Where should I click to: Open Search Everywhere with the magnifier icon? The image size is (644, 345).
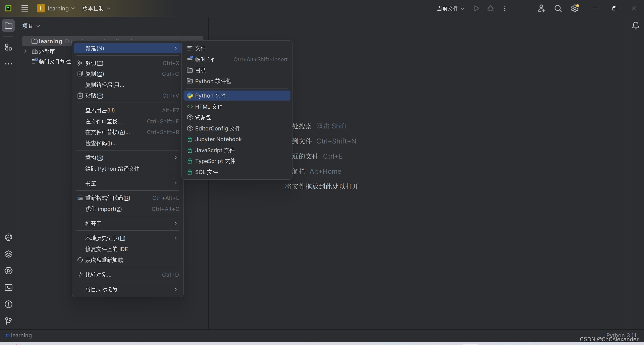[558, 8]
